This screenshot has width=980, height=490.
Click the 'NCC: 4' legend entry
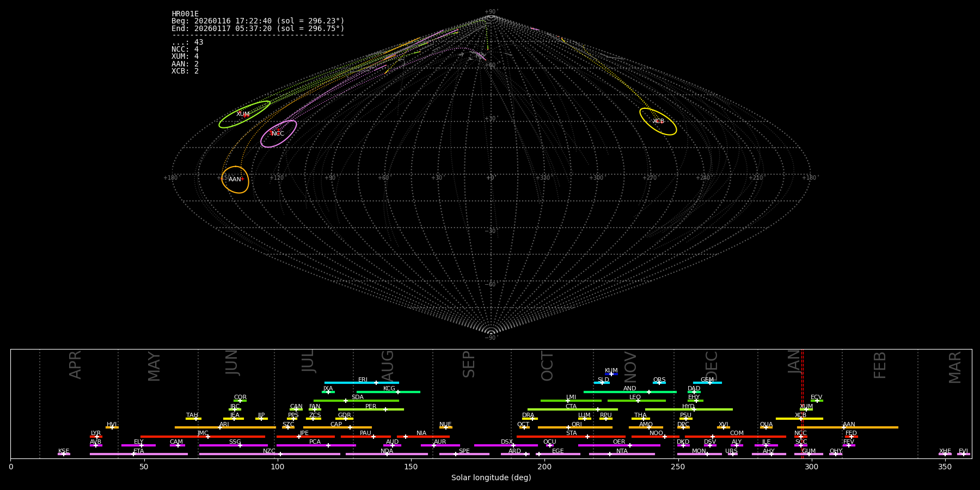point(185,50)
